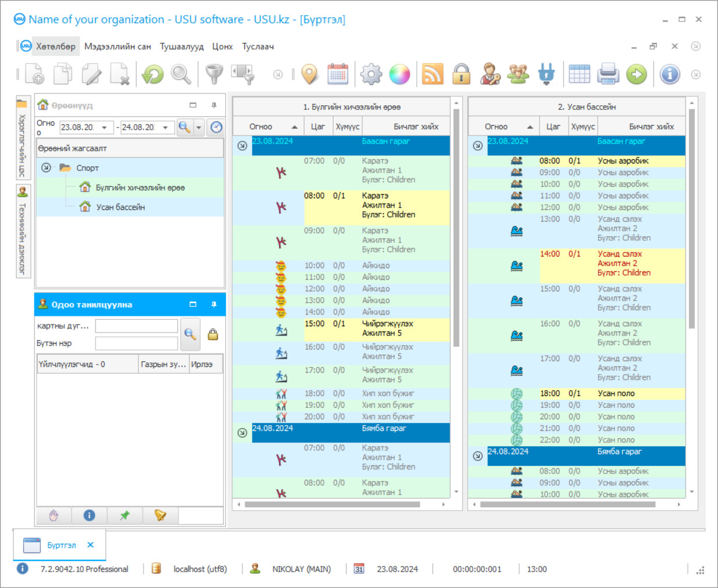The image size is (718, 588).
Task: Click the color wheel toolbar icon
Action: [399, 74]
